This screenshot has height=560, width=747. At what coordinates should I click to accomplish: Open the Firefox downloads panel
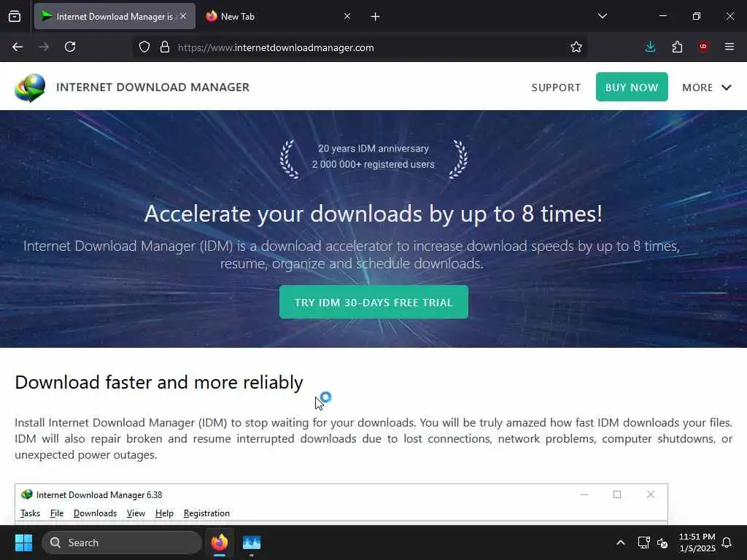coord(650,47)
